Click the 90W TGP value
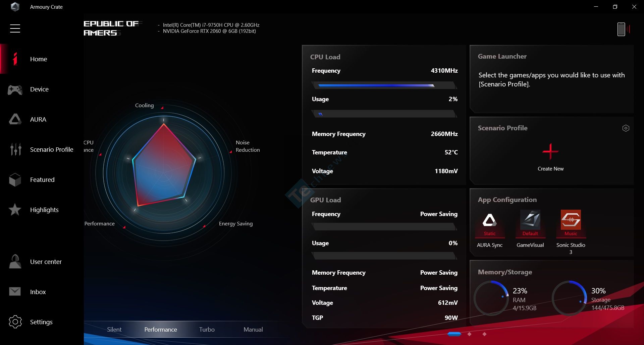Viewport: 644px width, 345px height. tap(451, 318)
